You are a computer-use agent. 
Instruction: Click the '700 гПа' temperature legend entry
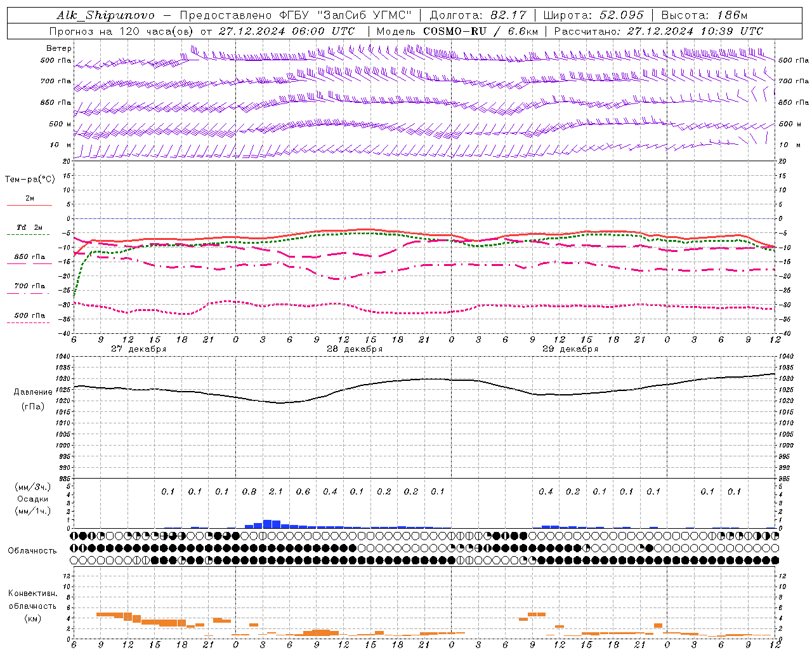(x=30, y=286)
